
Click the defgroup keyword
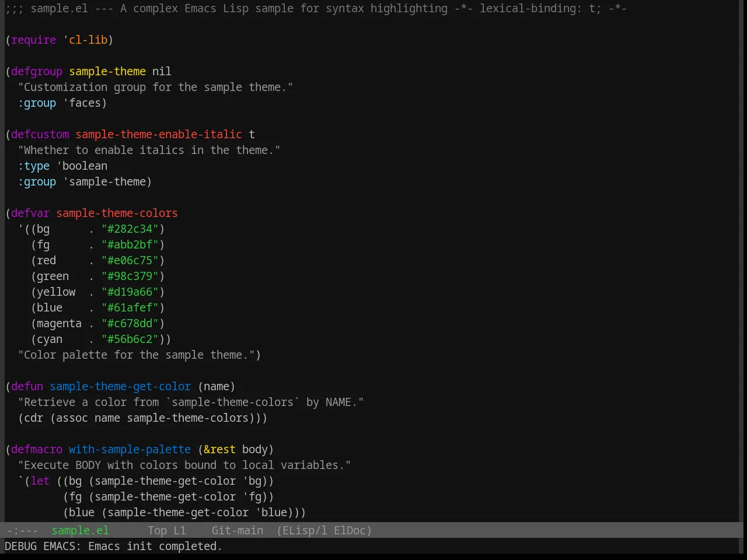coord(37,71)
